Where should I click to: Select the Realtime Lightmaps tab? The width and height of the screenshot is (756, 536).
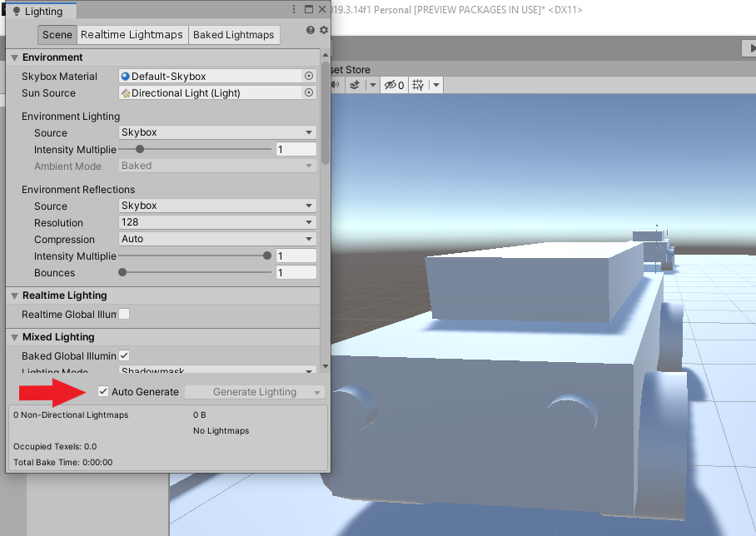(131, 35)
